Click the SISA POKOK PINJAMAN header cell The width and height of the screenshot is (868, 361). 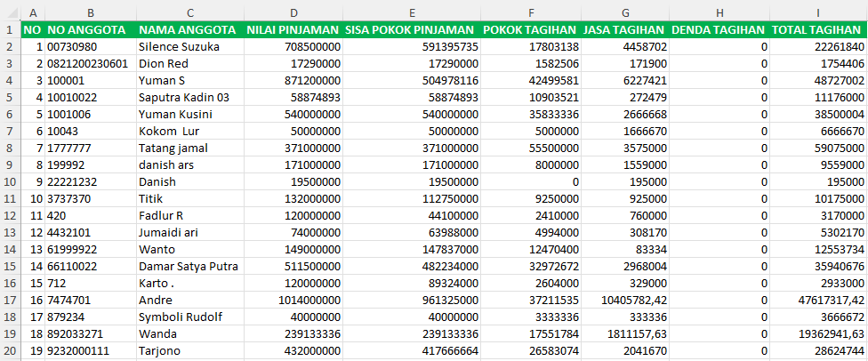pos(411,29)
